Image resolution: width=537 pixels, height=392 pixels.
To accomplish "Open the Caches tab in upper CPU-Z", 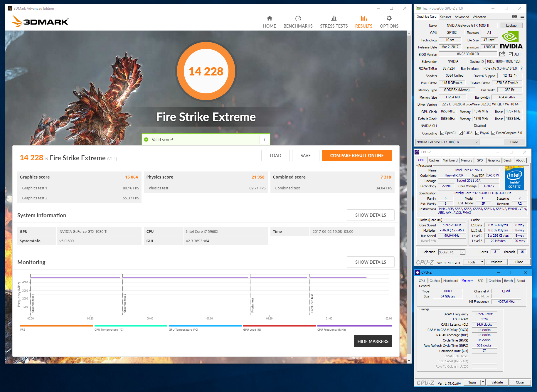I will point(434,160).
